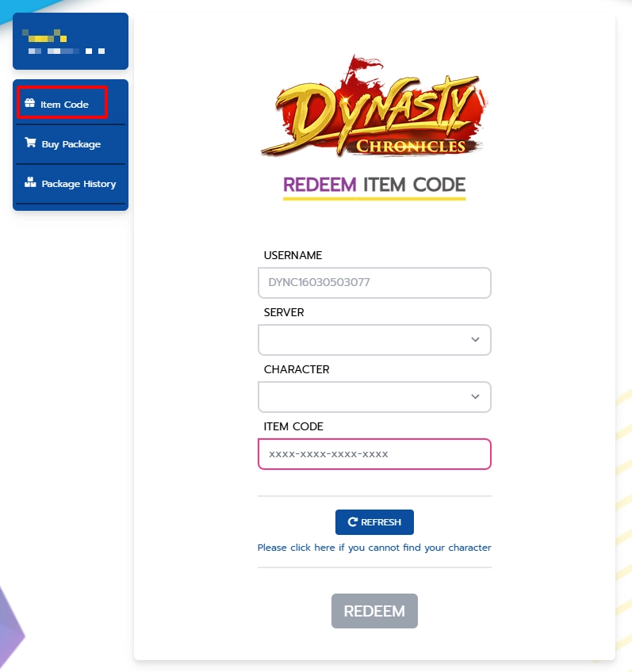Click the gift icon beside Item Code
This screenshot has height=672, width=632.
(29, 103)
